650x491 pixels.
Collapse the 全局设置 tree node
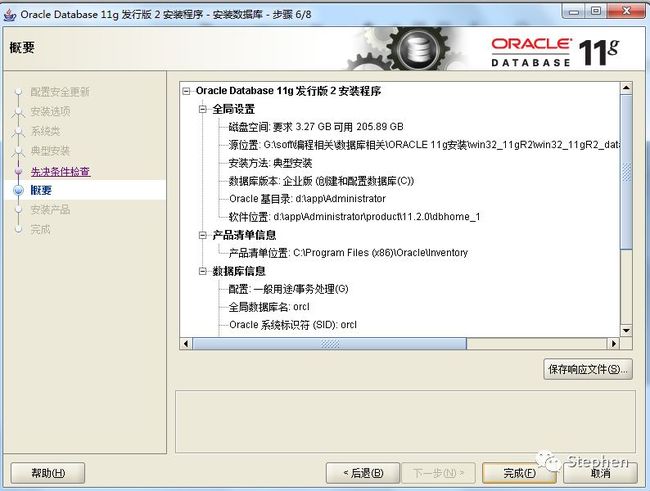click(x=203, y=109)
